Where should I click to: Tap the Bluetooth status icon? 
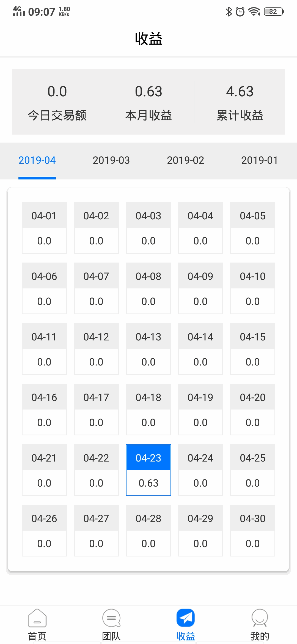pos(229,12)
